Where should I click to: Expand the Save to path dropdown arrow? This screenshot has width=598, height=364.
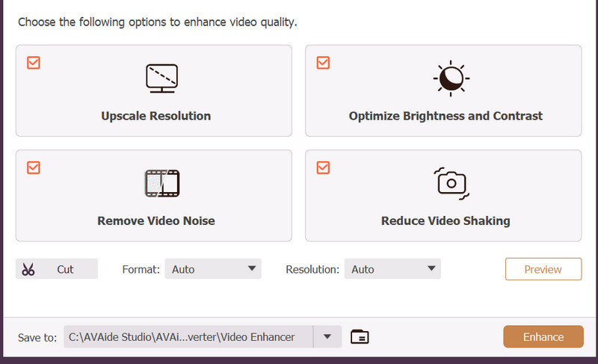pos(327,336)
